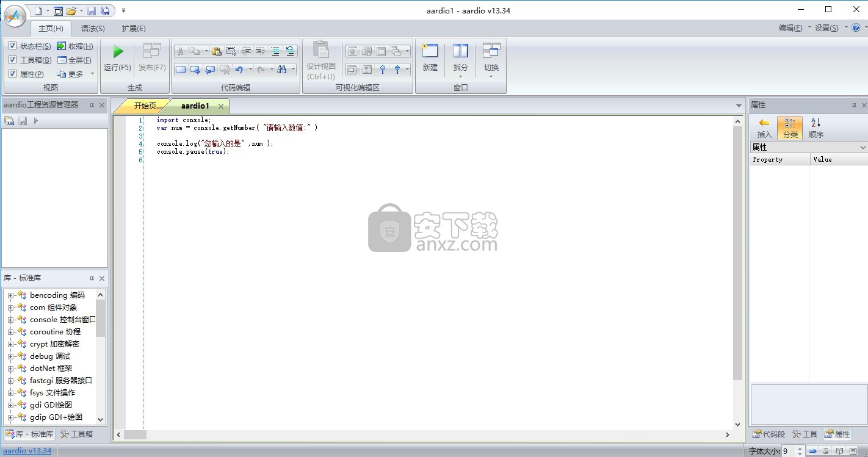Select the coroutine 协程 library item
The height and width of the screenshot is (457, 868).
tap(55, 332)
